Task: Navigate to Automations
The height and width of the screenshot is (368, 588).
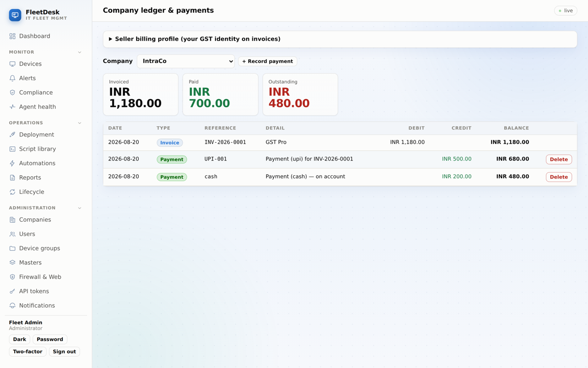Action: (46, 163)
